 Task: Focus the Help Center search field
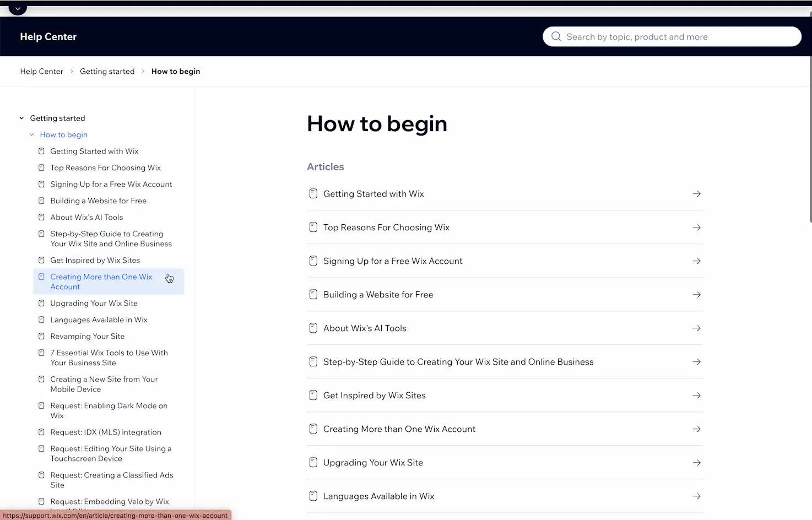click(672, 36)
